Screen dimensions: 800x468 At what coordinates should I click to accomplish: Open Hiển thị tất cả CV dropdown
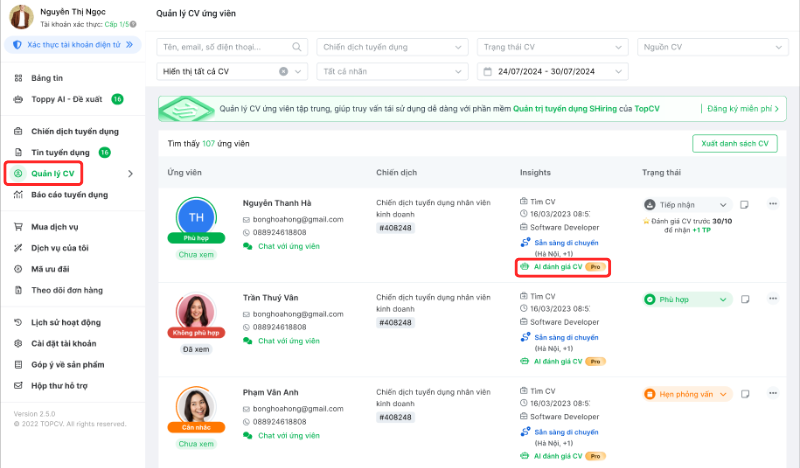[232, 71]
